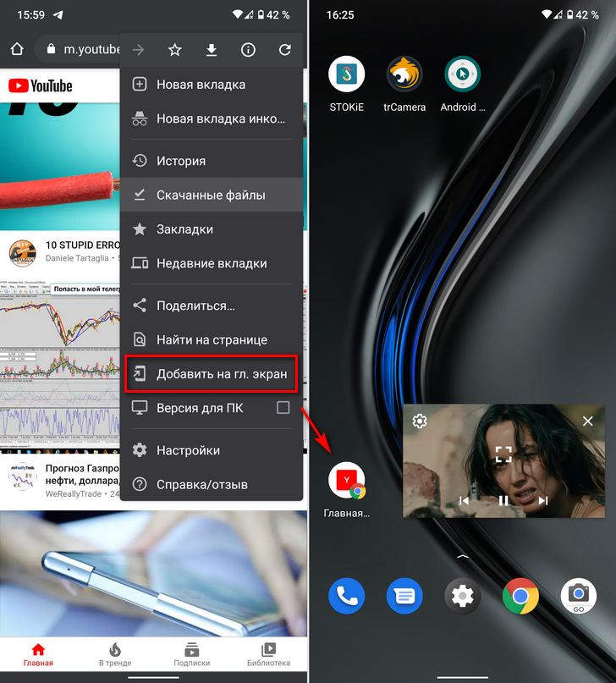Open История from the menu
Screen dimensions: 616x683
coord(212,161)
